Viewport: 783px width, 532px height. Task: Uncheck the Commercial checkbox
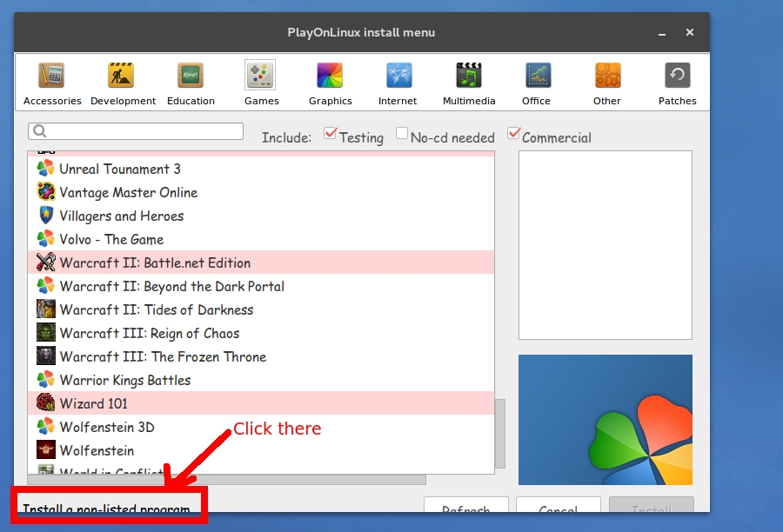pos(514,133)
